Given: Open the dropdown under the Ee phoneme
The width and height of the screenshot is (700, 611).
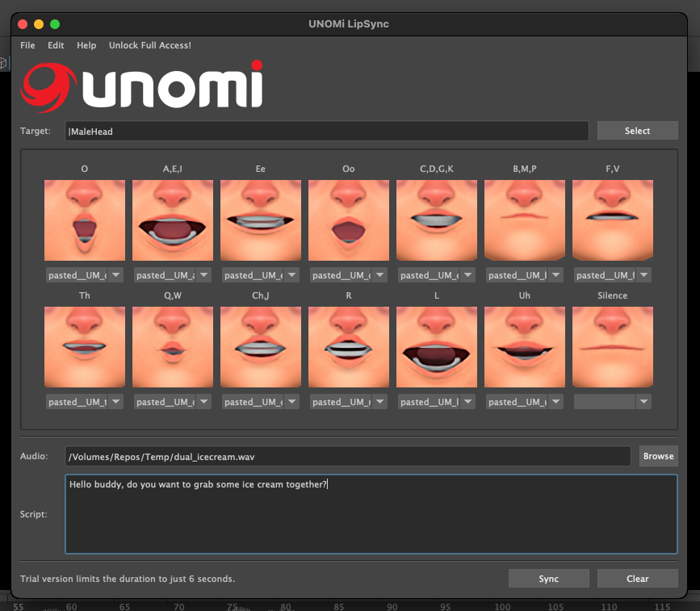Looking at the screenshot, I should point(260,275).
